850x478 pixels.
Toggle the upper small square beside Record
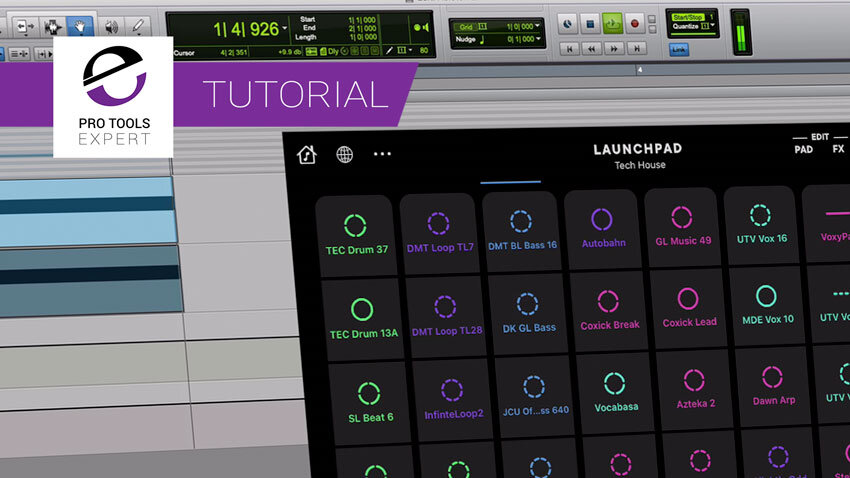pos(652,19)
